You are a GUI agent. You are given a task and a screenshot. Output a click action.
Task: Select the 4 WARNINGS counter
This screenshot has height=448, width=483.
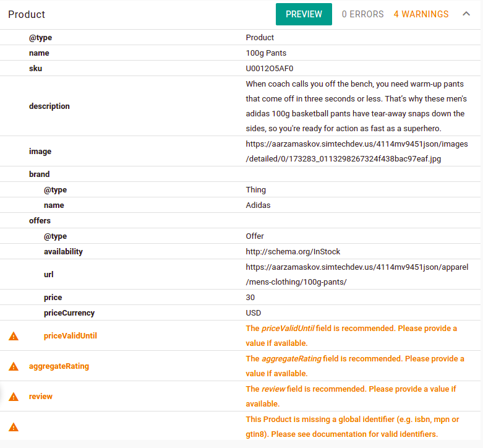[x=421, y=14]
